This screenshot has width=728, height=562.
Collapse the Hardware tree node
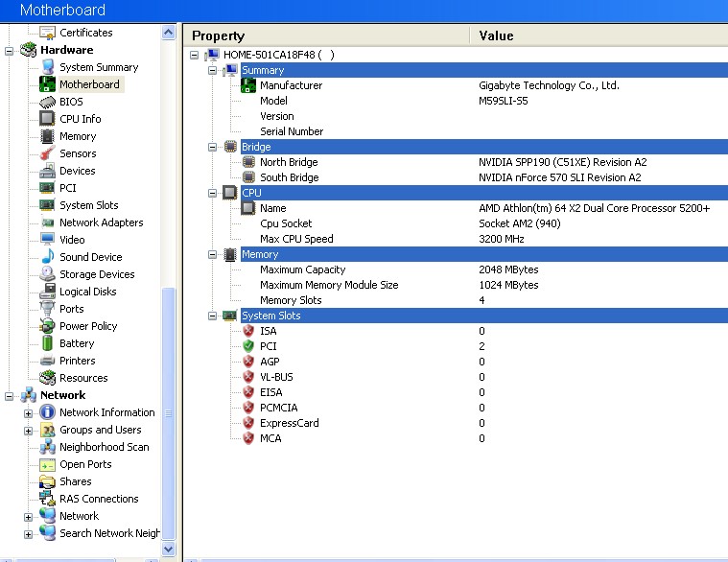coord(10,50)
